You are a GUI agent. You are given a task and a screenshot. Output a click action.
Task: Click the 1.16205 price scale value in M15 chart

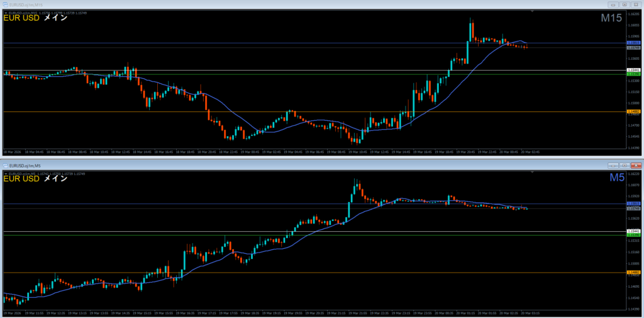coord(633,14)
